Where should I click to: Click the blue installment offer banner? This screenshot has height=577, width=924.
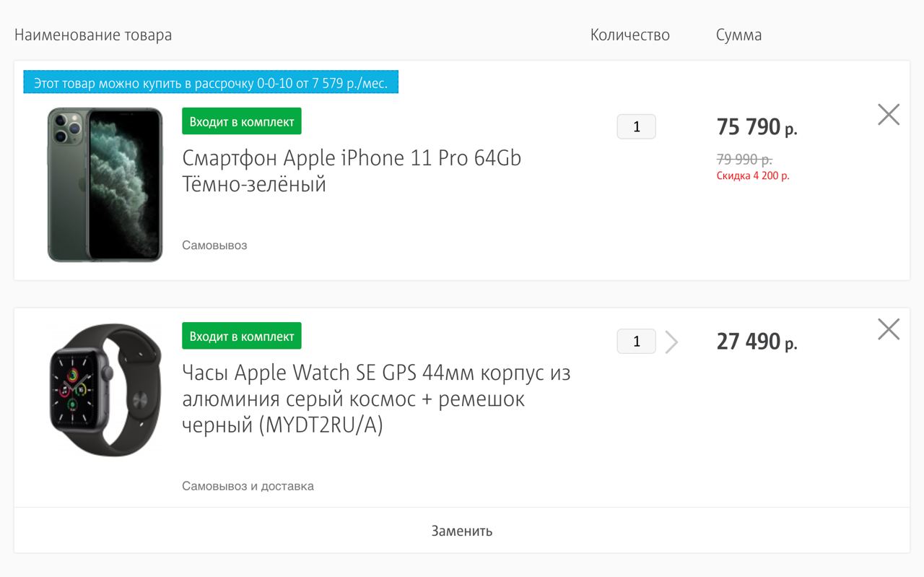pos(211,83)
